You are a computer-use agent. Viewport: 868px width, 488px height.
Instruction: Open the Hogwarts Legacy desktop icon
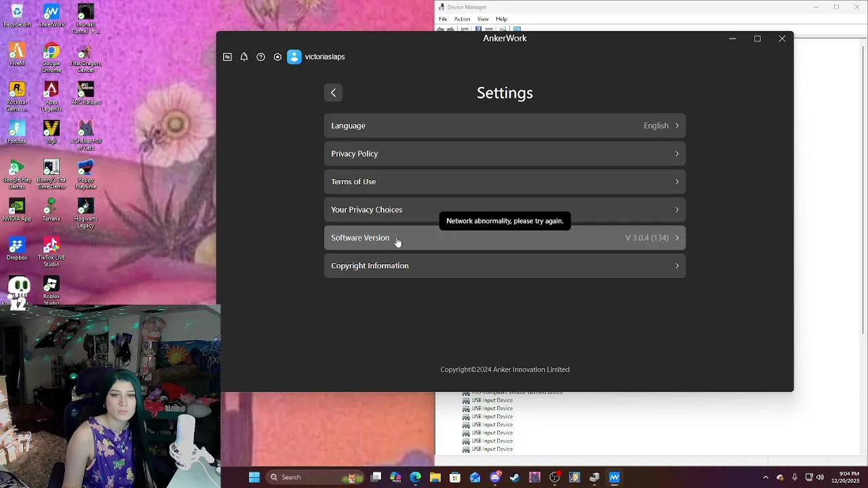(x=85, y=213)
